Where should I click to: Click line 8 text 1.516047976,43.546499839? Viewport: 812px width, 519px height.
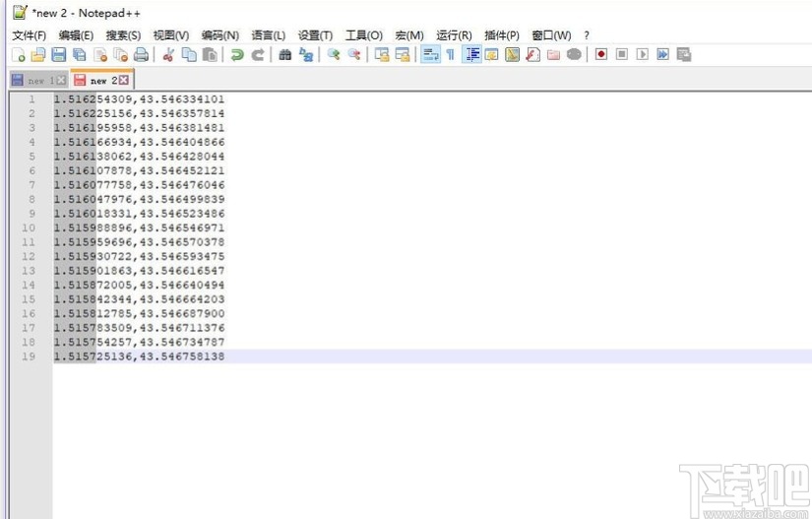pos(140,199)
